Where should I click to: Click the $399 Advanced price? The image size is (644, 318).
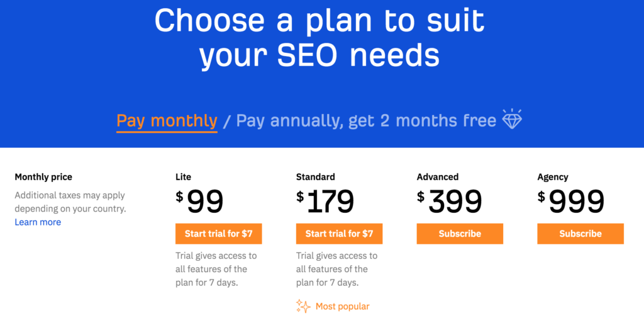[x=450, y=202]
